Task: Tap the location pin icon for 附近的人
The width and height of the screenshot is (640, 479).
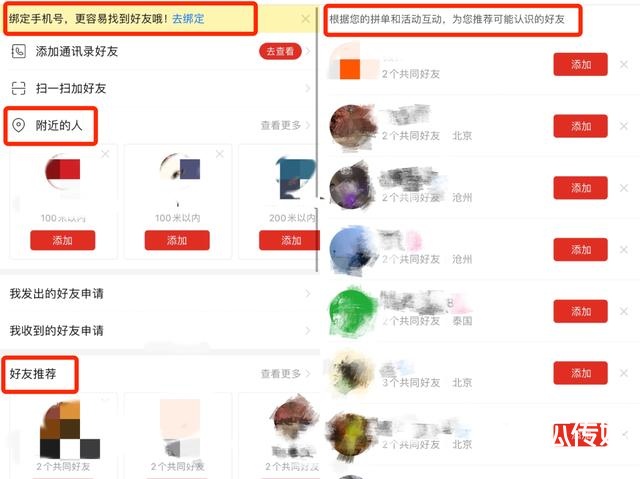Action: coord(19,125)
